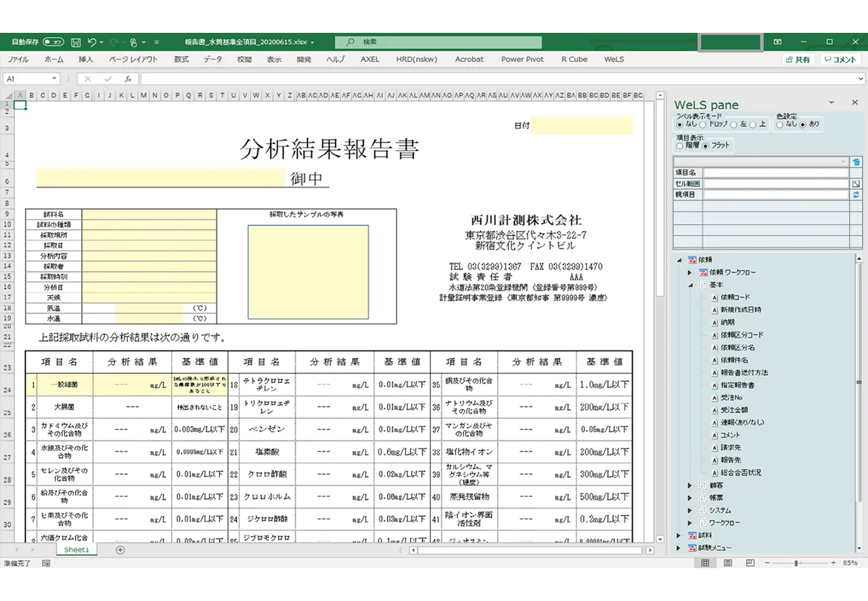Click the add new sheet plus icon
The width and height of the screenshot is (868, 601).
120,550
